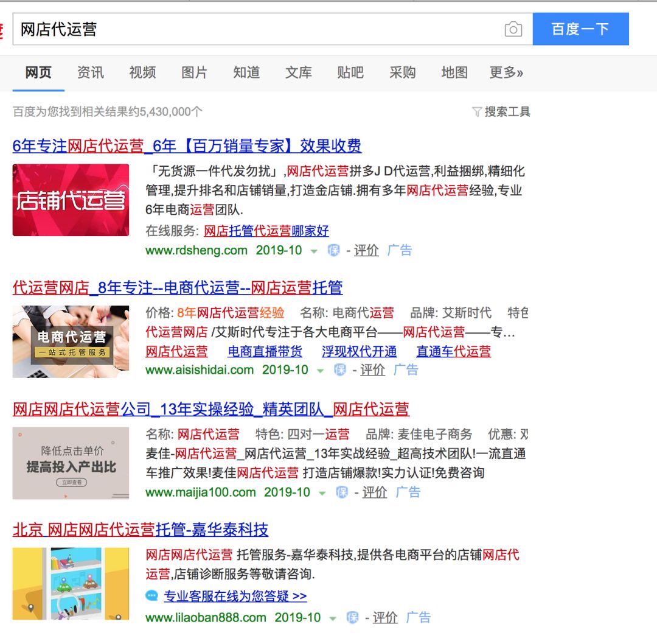Expand dropdown arrow next to aisishidai.com date
657x644 pixels.
(320, 371)
